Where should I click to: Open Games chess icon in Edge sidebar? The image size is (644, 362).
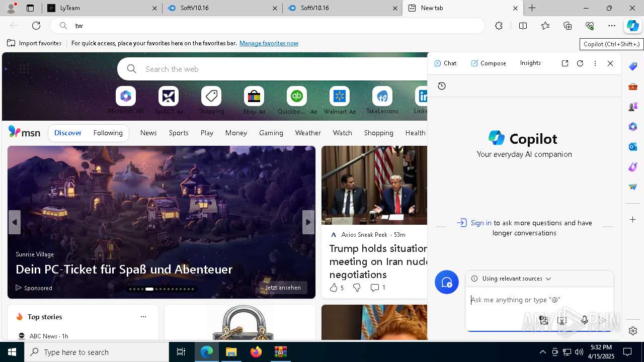633,107
